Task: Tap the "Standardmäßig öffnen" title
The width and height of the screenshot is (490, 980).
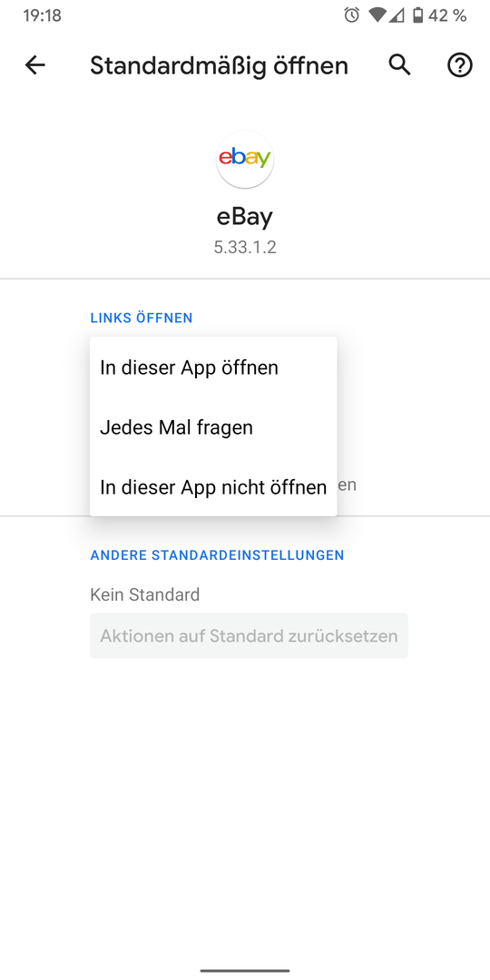Action: pos(219,65)
